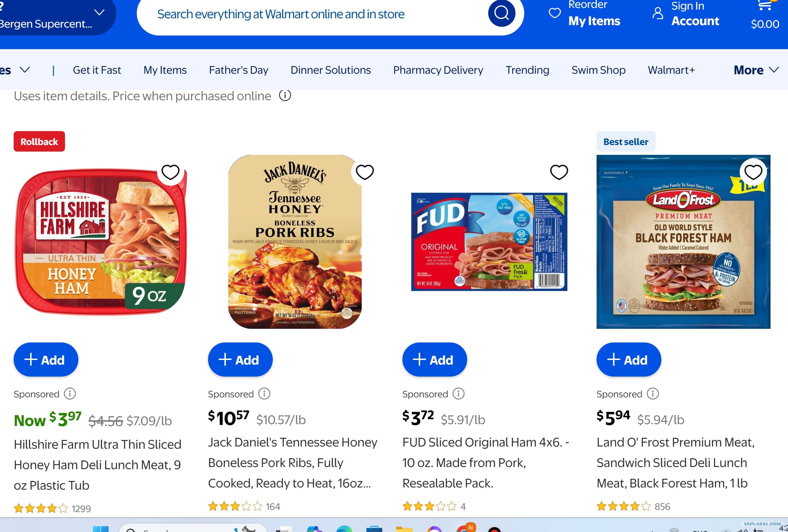Go to the Pharmacy Delivery menu item
The height and width of the screenshot is (532, 788).
[438, 70]
